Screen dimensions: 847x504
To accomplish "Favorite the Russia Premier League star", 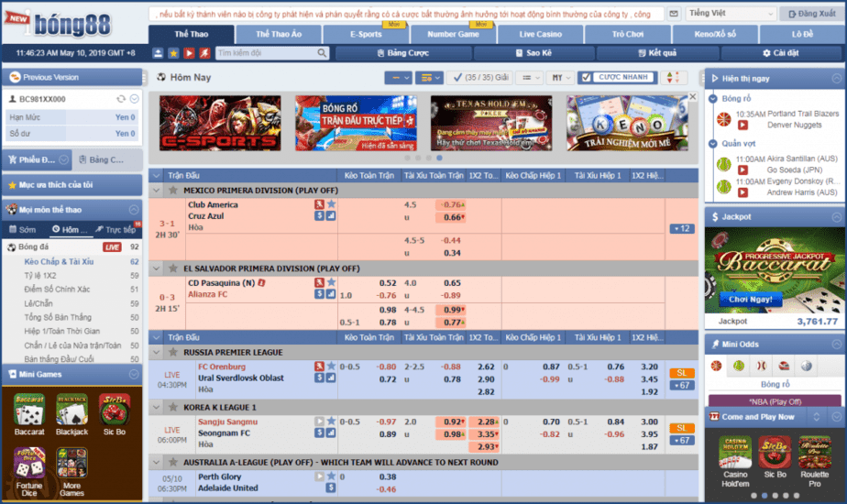I will [x=173, y=352].
